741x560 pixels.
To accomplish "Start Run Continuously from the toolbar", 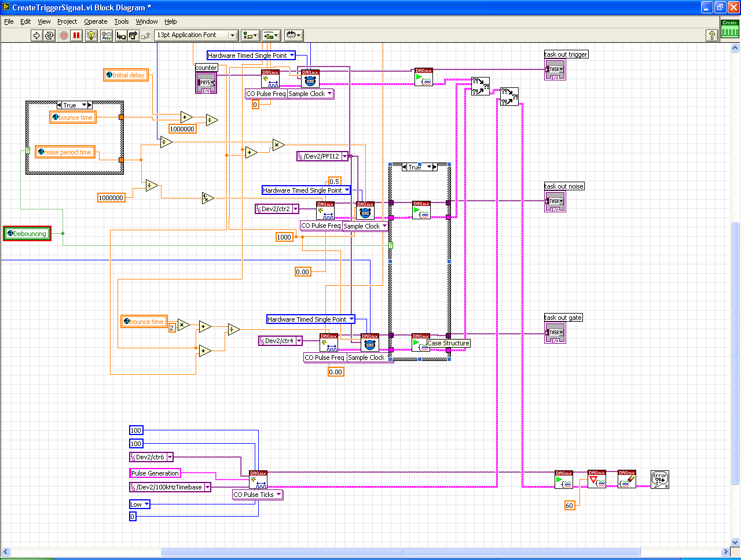I will (x=49, y=35).
